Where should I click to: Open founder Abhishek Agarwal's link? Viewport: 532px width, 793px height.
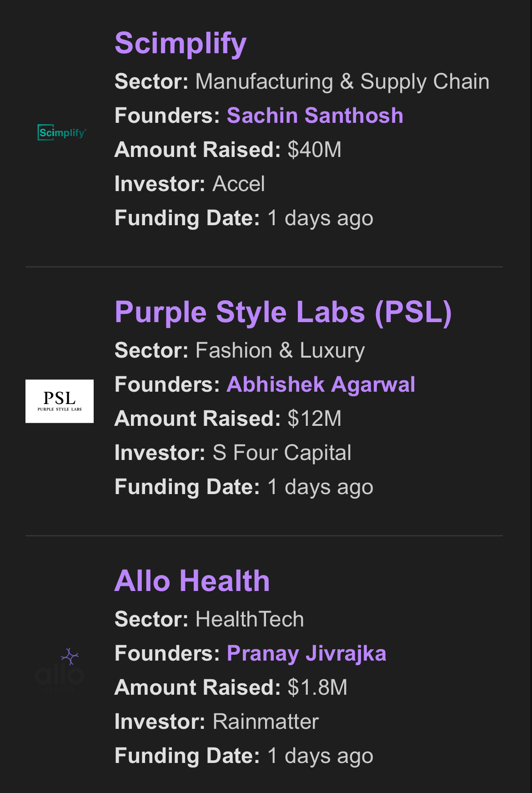(x=321, y=384)
